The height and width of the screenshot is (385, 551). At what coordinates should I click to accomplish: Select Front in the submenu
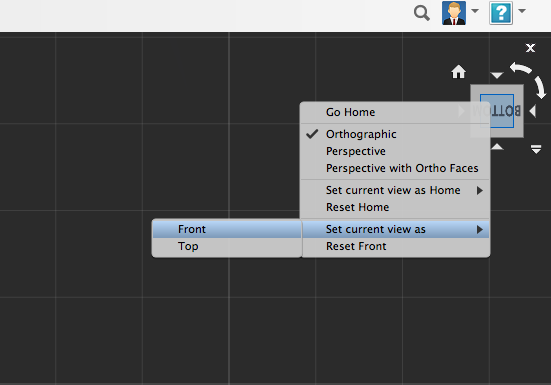227,229
